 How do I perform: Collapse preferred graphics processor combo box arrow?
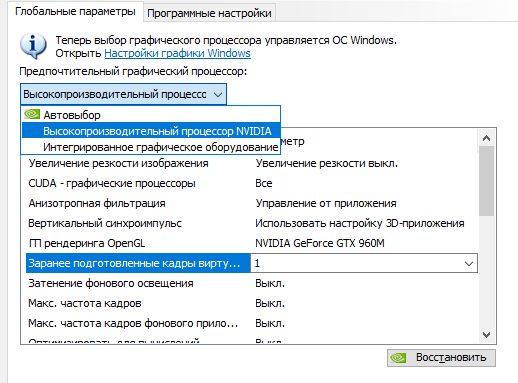218,95
